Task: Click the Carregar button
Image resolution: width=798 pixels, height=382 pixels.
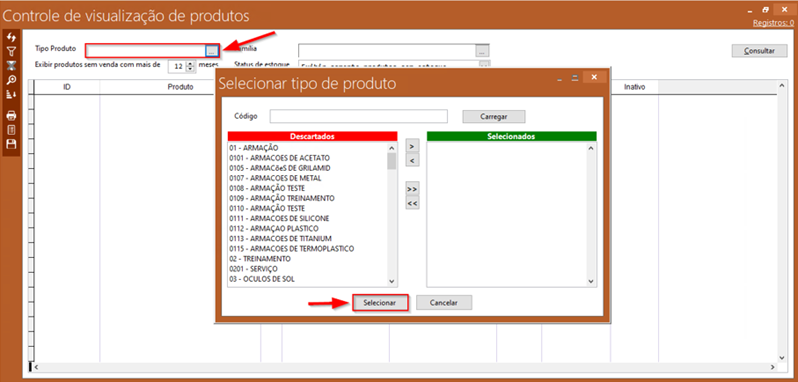Action: click(x=494, y=116)
